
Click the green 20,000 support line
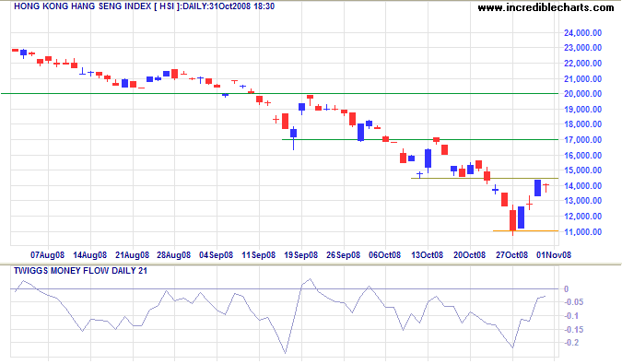tap(279, 94)
